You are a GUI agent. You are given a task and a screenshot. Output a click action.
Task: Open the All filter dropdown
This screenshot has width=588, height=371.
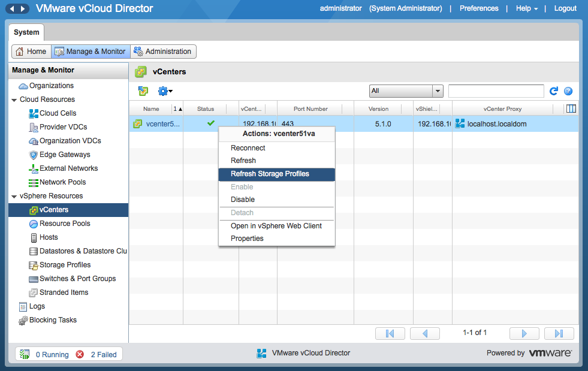click(406, 91)
